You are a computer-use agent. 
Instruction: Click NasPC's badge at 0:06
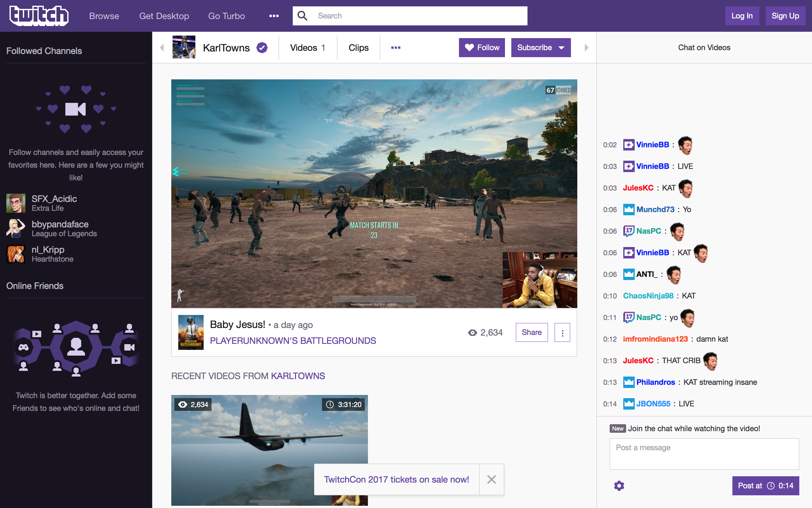[x=629, y=231]
